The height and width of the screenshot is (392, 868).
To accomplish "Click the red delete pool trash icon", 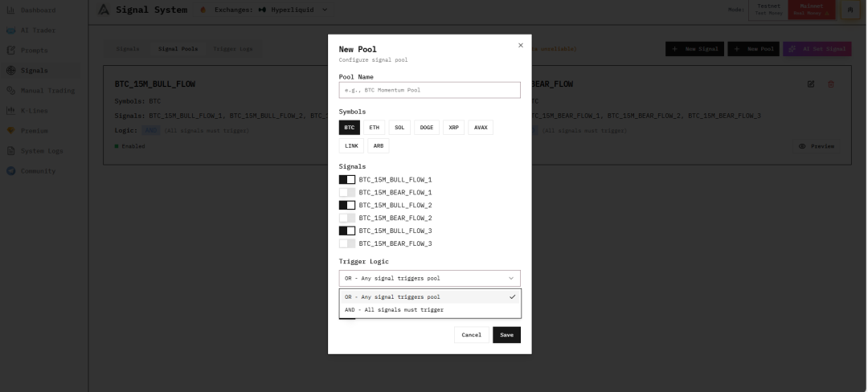I will coord(831,84).
